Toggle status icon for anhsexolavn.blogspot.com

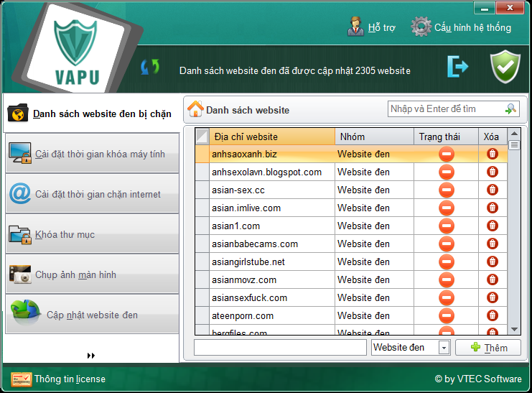(447, 172)
